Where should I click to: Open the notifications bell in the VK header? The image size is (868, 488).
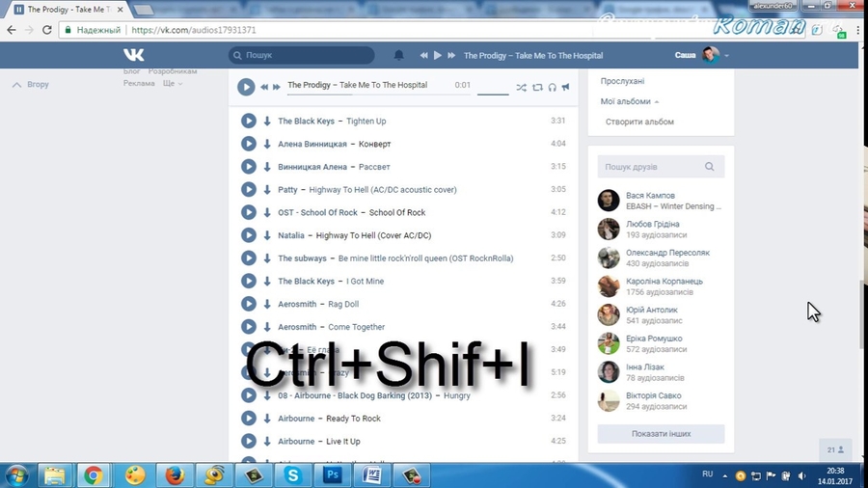pos(399,56)
